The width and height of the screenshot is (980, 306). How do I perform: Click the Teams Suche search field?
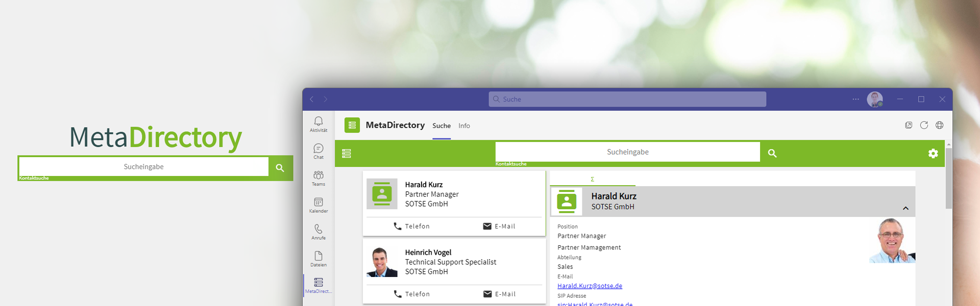click(x=627, y=99)
